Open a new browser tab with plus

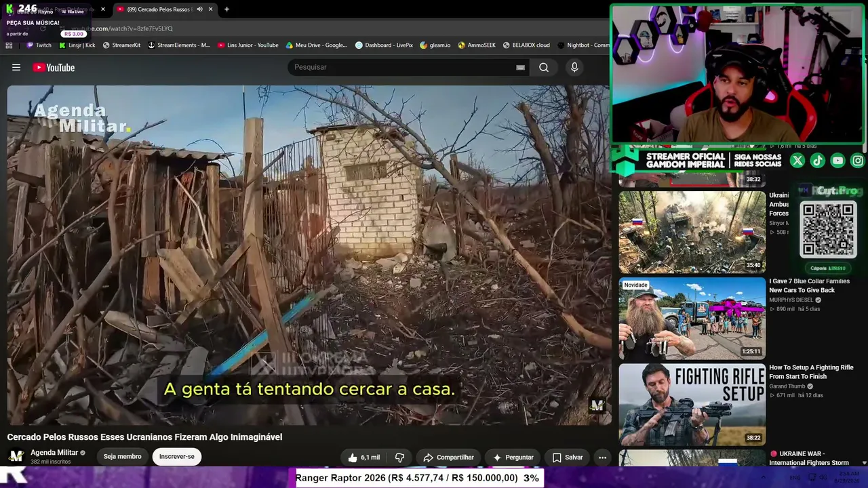226,9
